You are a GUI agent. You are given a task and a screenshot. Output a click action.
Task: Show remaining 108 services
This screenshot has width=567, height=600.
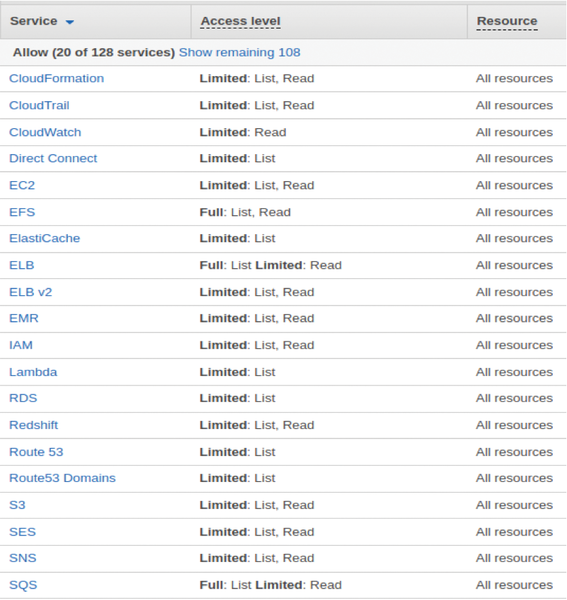240,52
